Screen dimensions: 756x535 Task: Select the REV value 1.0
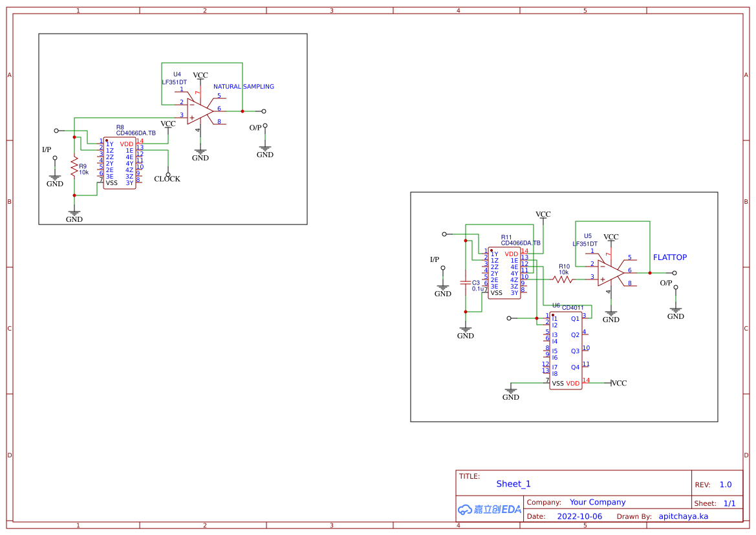(x=726, y=485)
